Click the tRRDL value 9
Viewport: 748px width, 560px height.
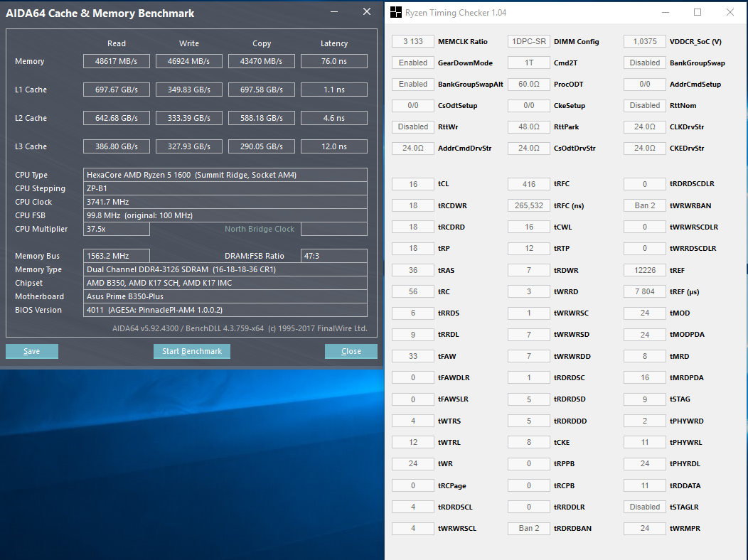pyautogui.click(x=413, y=335)
